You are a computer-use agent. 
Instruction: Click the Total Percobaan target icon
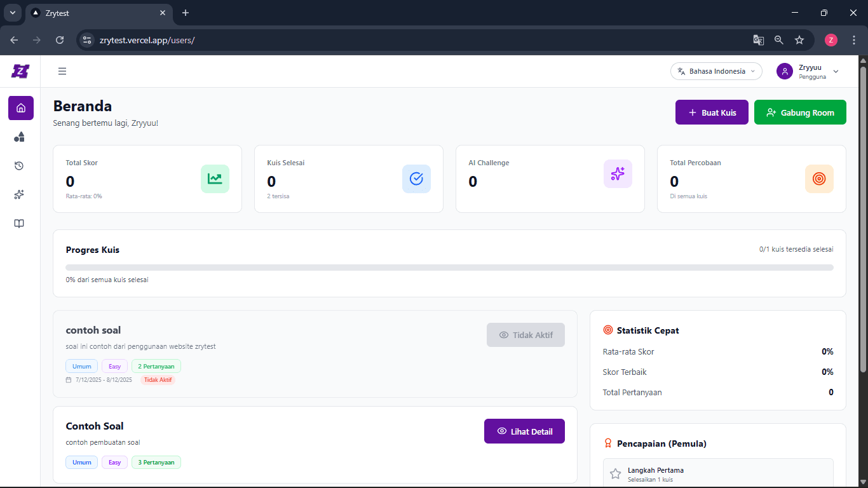(818, 179)
